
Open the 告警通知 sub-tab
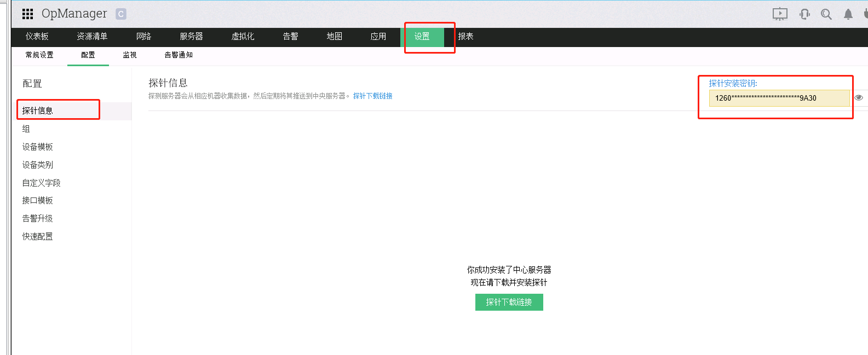tap(179, 55)
